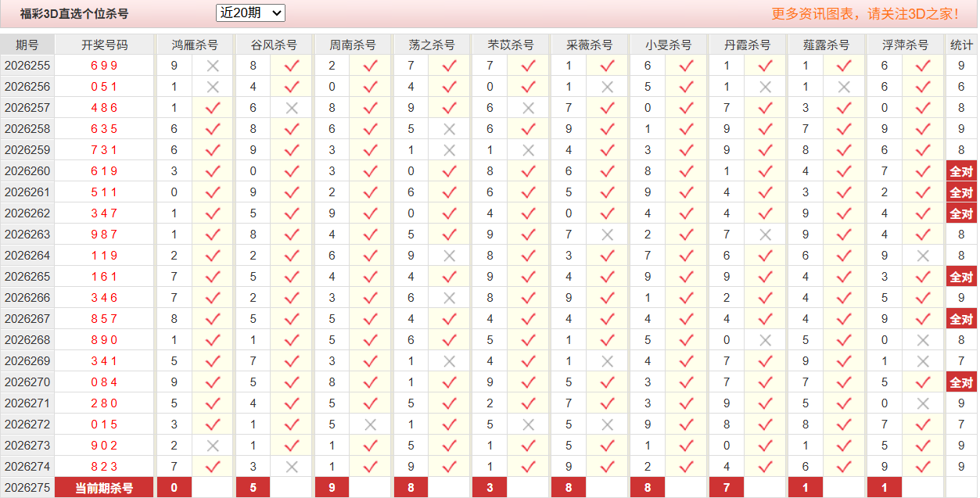Click current kill number 7 under 丹霞杀号

click(727, 488)
